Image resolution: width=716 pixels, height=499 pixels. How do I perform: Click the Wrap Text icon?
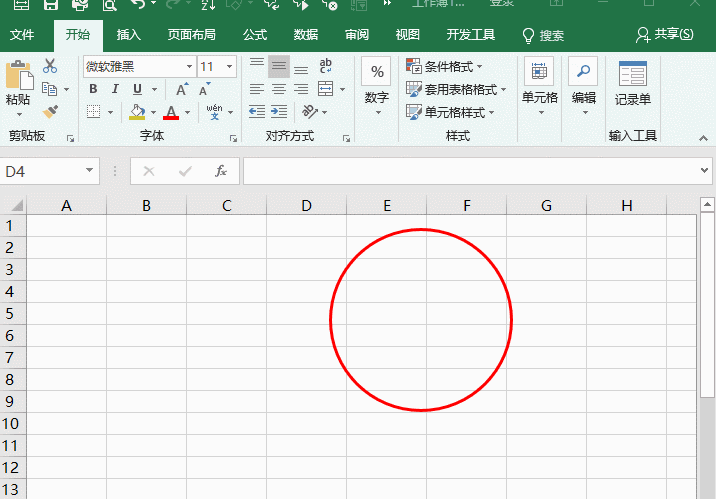click(325, 66)
